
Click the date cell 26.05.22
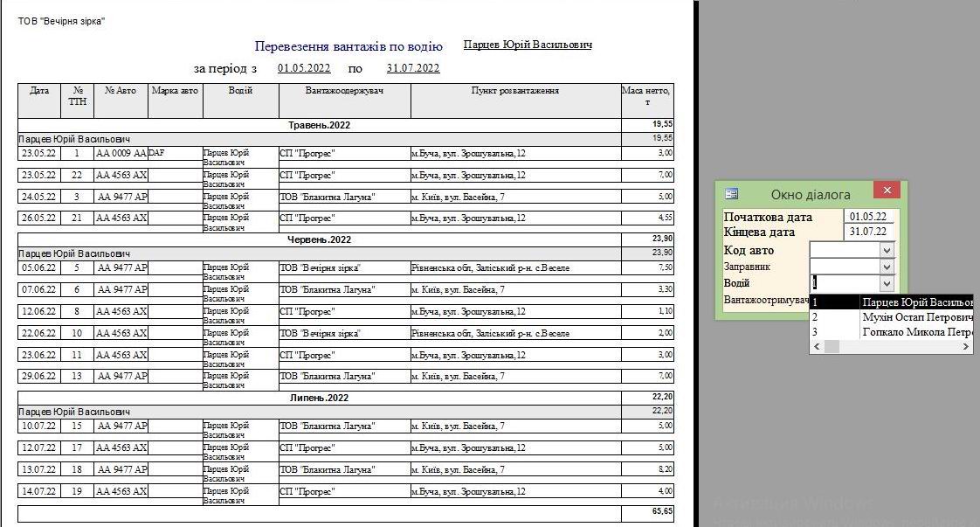click(38, 218)
